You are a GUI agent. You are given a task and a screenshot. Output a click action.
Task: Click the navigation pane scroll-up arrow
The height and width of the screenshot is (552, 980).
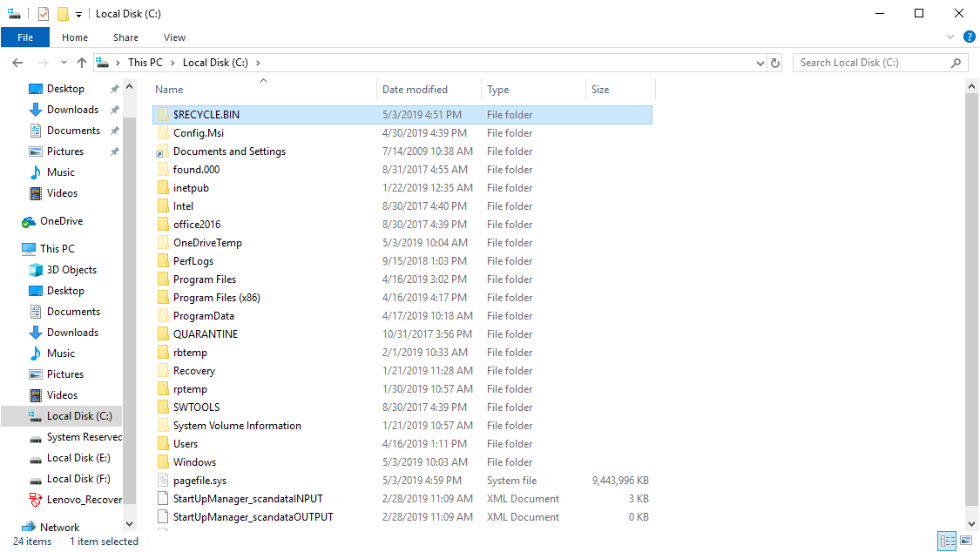(130, 87)
